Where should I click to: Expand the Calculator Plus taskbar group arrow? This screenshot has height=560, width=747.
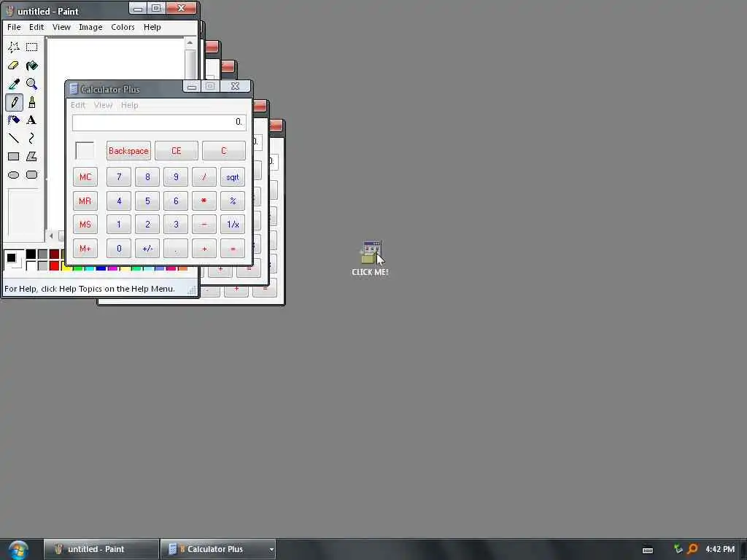(x=271, y=550)
